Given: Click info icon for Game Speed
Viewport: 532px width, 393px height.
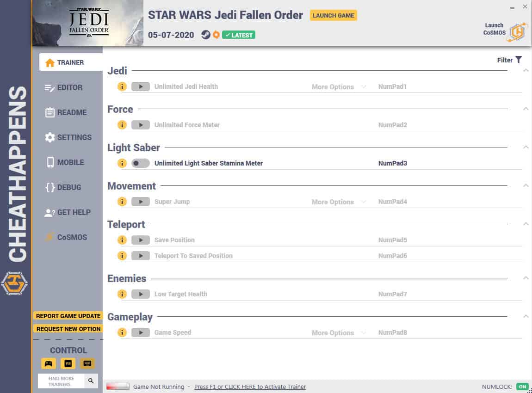Looking at the screenshot, I should pyautogui.click(x=122, y=332).
